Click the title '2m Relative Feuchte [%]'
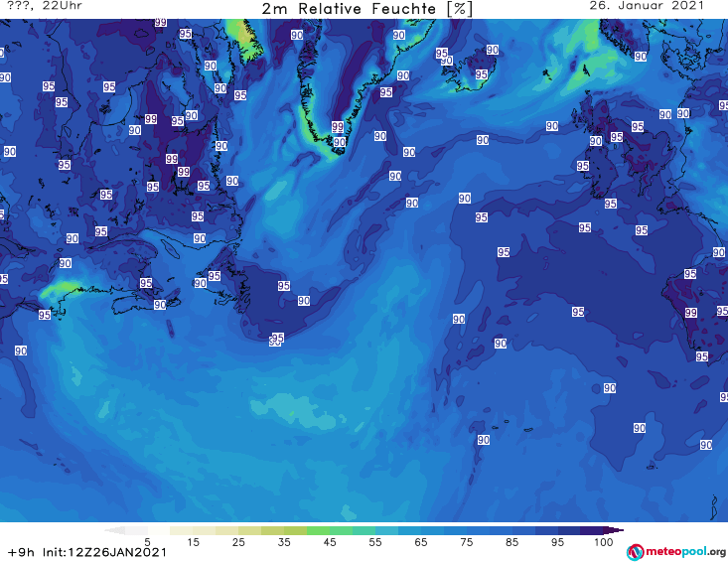This screenshot has height=562, width=728. (x=366, y=9)
